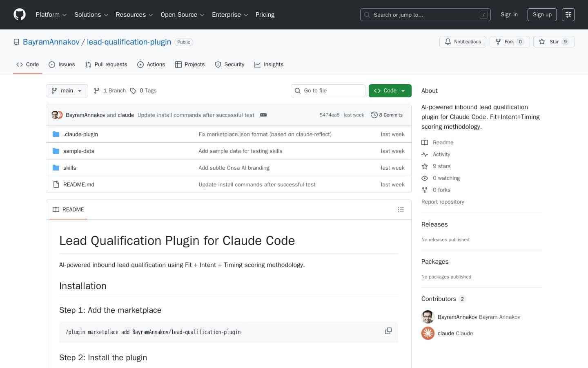Open contributor claude's profile link
This screenshot has height=368, width=588.
click(x=445, y=333)
